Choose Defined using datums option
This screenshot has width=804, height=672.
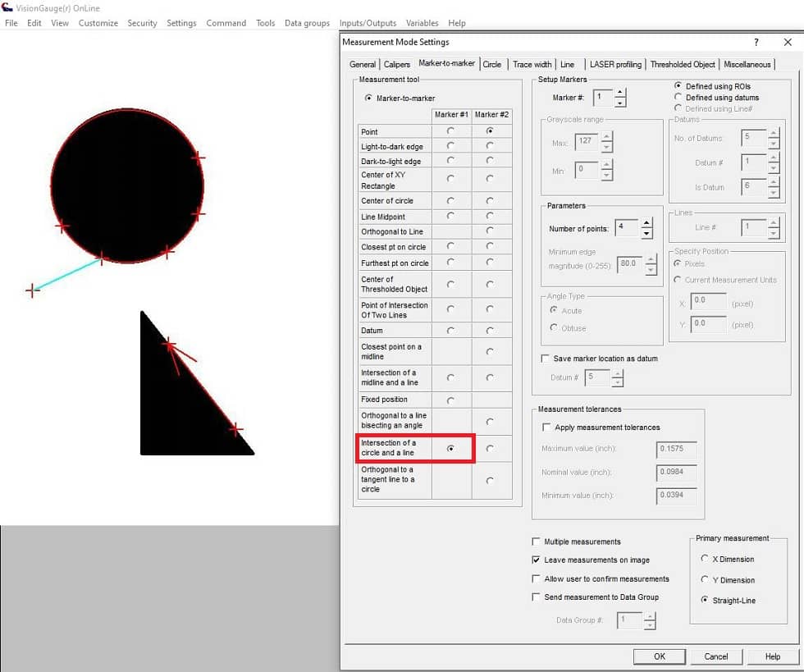[x=678, y=97]
